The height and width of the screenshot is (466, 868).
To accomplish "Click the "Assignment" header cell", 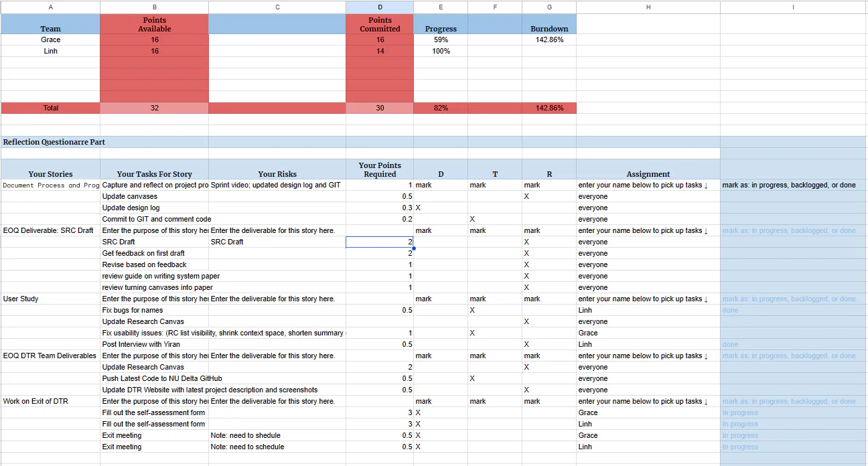I will coord(648,174).
